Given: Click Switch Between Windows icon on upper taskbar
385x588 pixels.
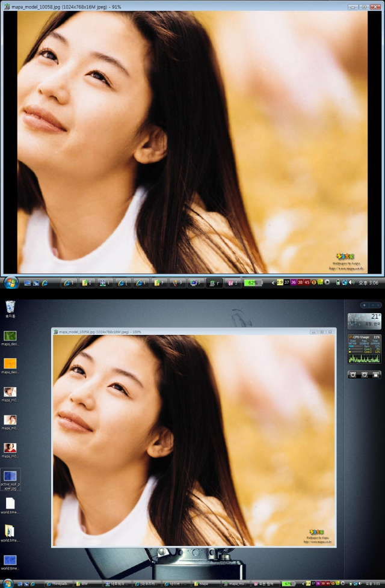Looking at the screenshot, I should (36, 283).
